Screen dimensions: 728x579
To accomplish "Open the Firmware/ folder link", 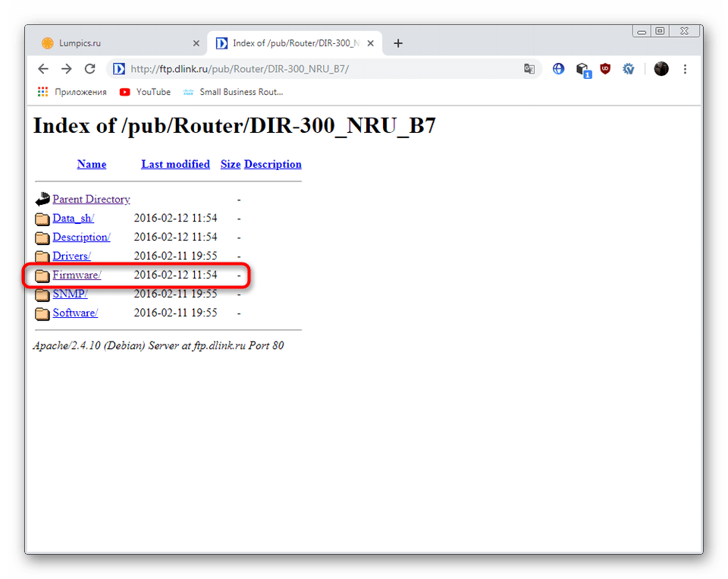I will coord(77,275).
